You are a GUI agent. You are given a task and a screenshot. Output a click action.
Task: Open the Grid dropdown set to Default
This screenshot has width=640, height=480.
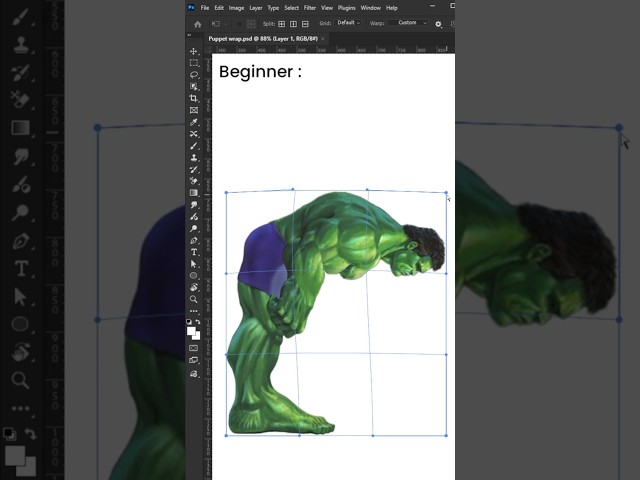pos(348,23)
